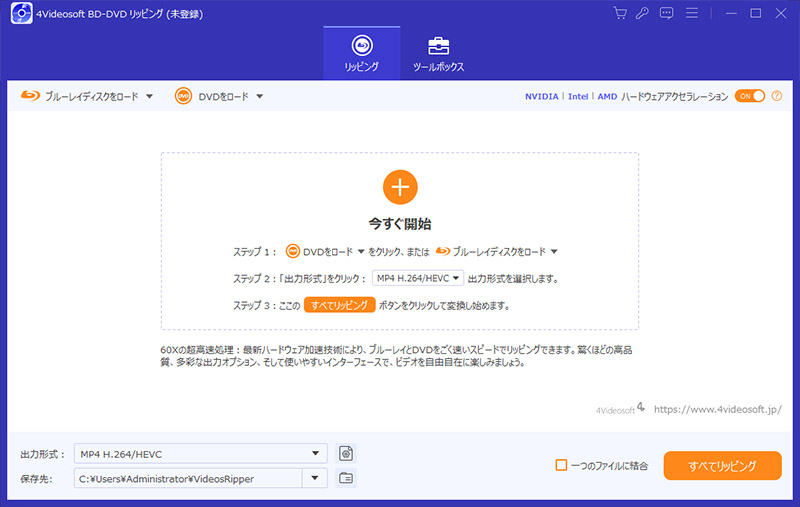The image size is (800, 507).
Task: Open the https://www.4videosoft.jp/ link
Action: point(717,409)
